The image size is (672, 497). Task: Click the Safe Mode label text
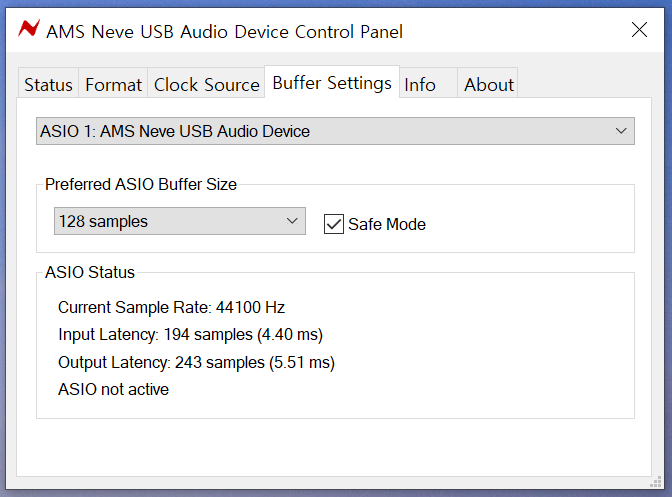click(x=387, y=224)
